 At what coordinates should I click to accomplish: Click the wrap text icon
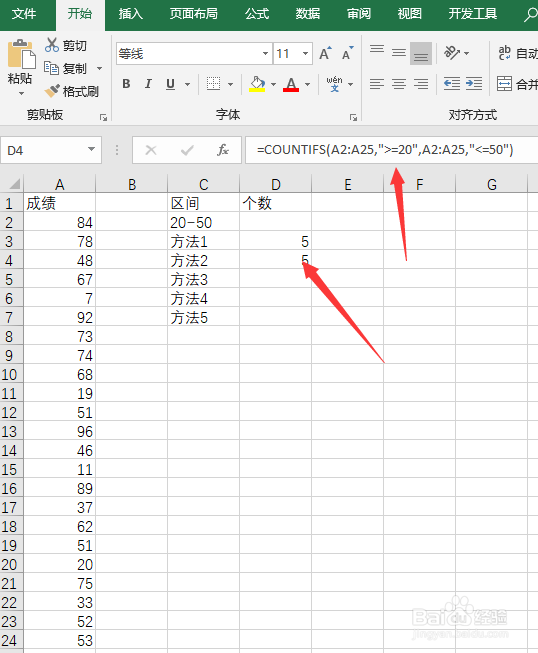[505, 53]
